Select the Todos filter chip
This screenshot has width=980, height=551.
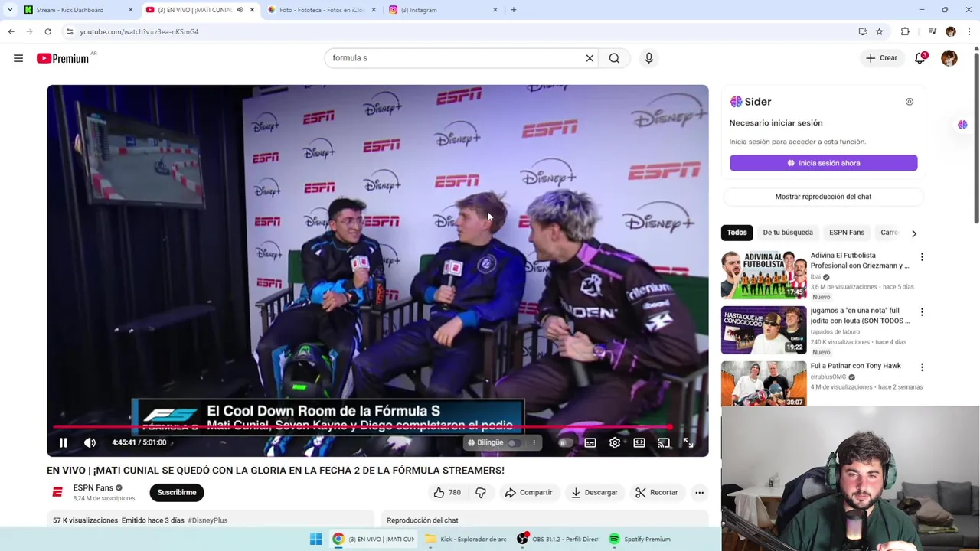tap(737, 233)
